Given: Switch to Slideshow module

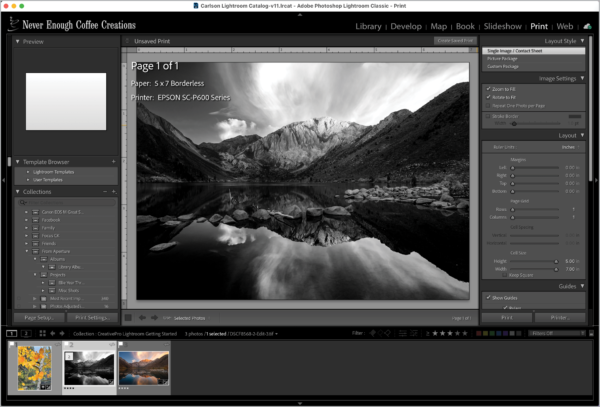Looking at the screenshot, I should click(x=502, y=26).
